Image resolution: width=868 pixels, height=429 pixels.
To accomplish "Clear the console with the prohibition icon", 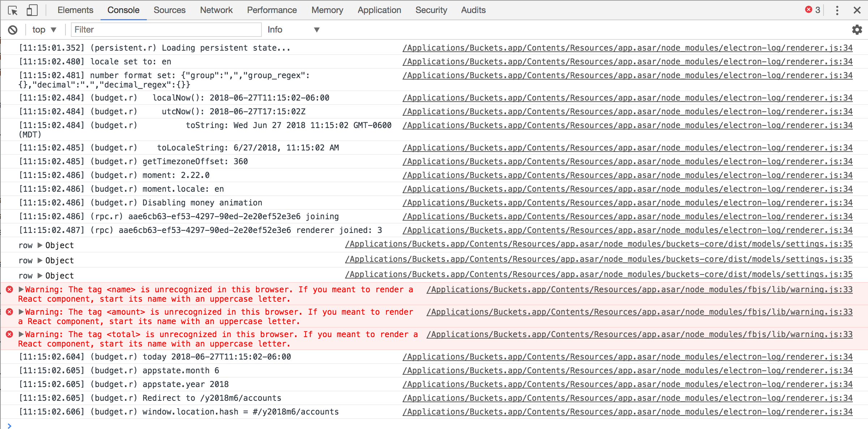I will tap(13, 29).
